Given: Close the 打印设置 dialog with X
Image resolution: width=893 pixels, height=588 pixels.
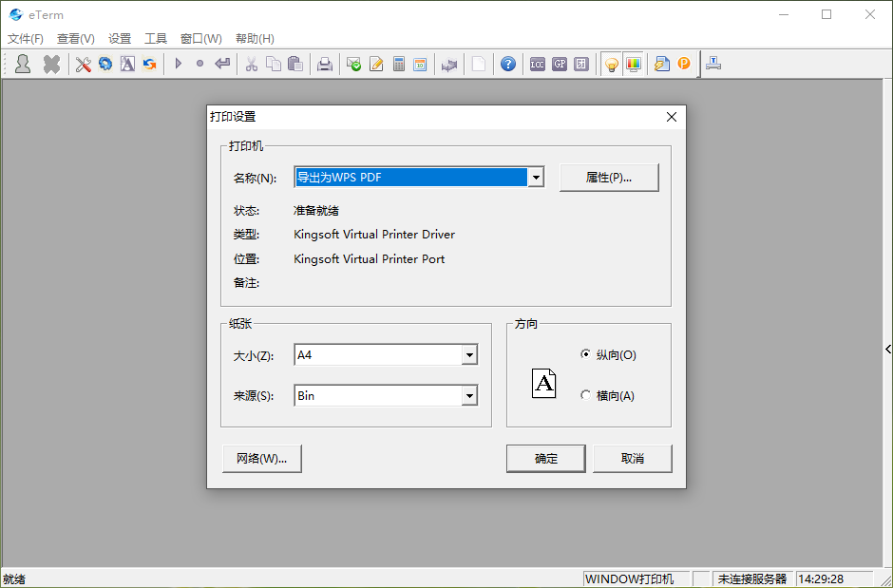Looking at the screenshot, I should 672,117.
